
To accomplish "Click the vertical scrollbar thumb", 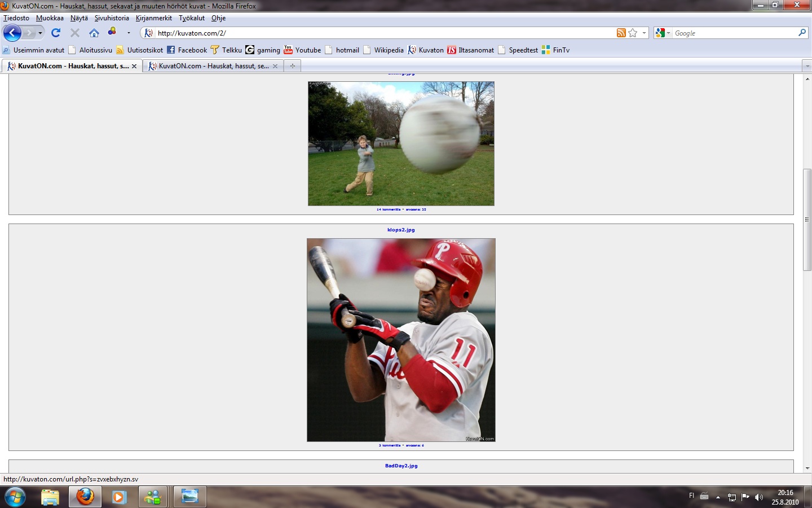I will (807, 219).
